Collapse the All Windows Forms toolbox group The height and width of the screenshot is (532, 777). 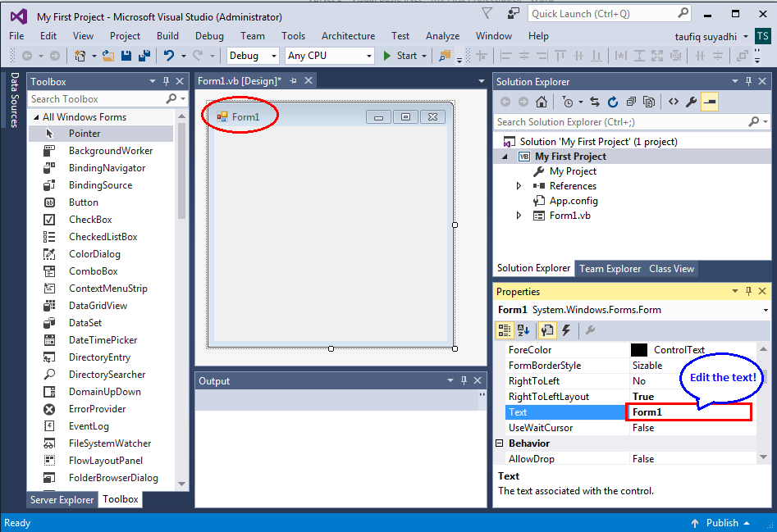pyautogui.click(x=35, y=117)
